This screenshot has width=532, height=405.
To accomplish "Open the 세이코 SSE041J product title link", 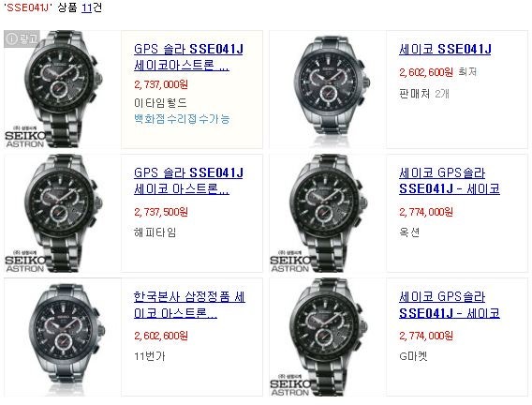I will point(445,50).
